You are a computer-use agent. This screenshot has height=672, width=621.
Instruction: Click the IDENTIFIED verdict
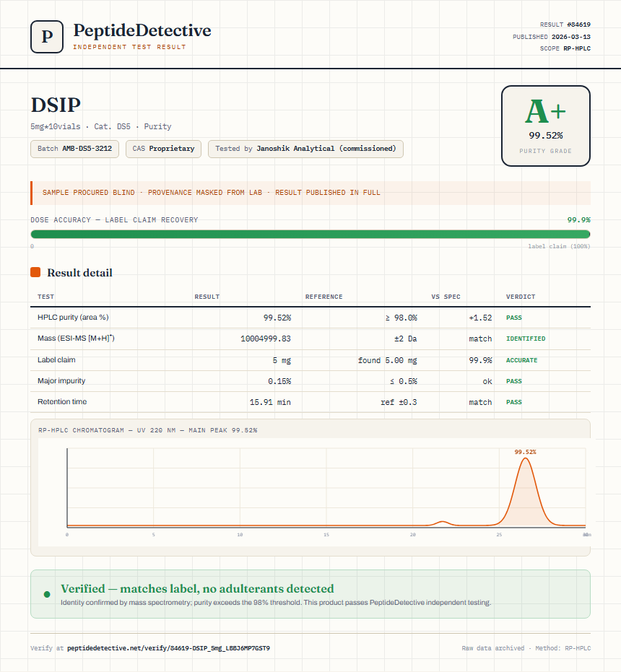coord(526,339)
